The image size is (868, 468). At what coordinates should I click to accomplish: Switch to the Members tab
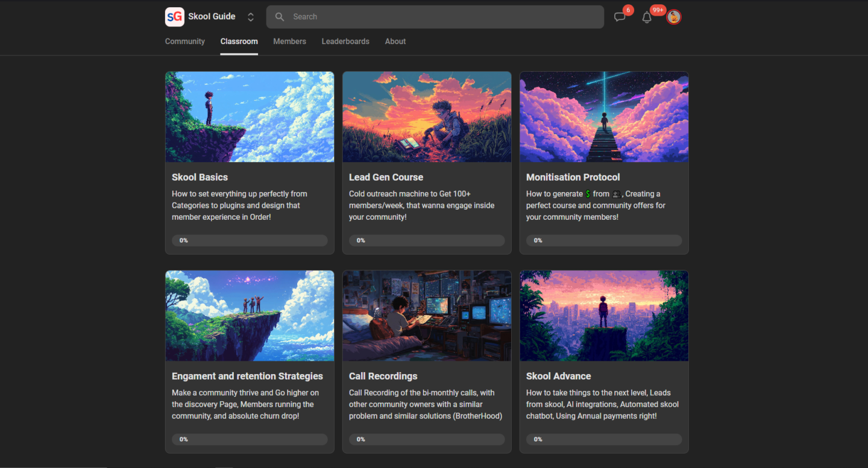pyautogui.click(x=289, y=42)
